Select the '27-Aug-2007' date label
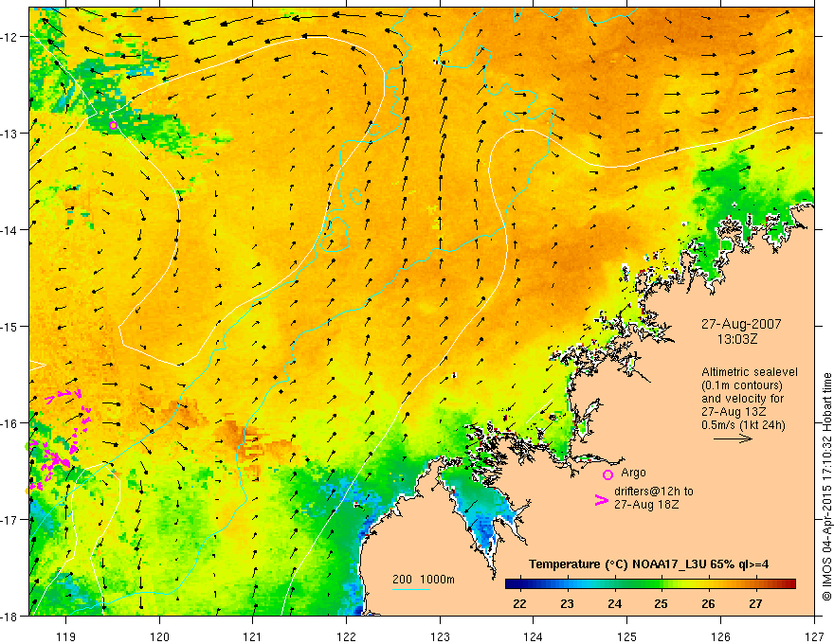This screenshot has height=644, width=834. (741, 324)
